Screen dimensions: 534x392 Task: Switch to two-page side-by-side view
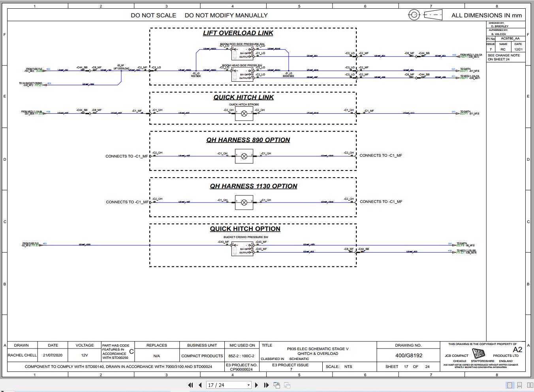(530, 385)
